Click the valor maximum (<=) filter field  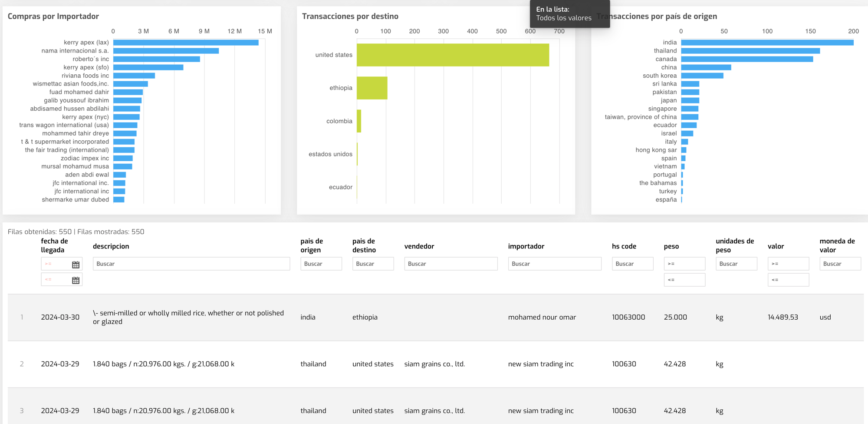788,280
